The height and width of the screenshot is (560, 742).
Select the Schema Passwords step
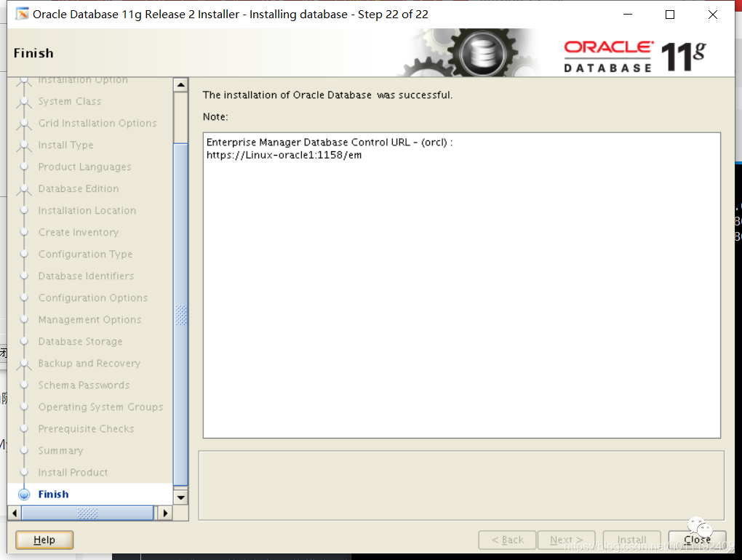coord(84,385)
